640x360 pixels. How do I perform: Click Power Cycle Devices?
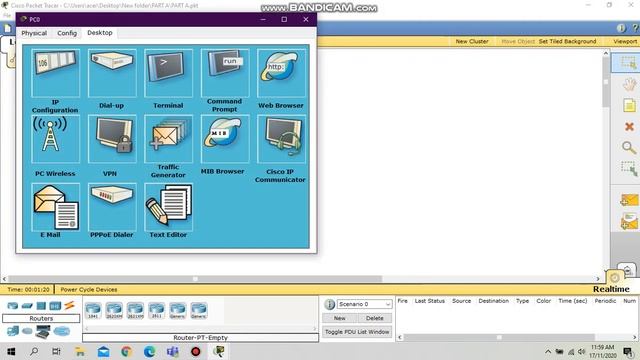coord(89,289)
